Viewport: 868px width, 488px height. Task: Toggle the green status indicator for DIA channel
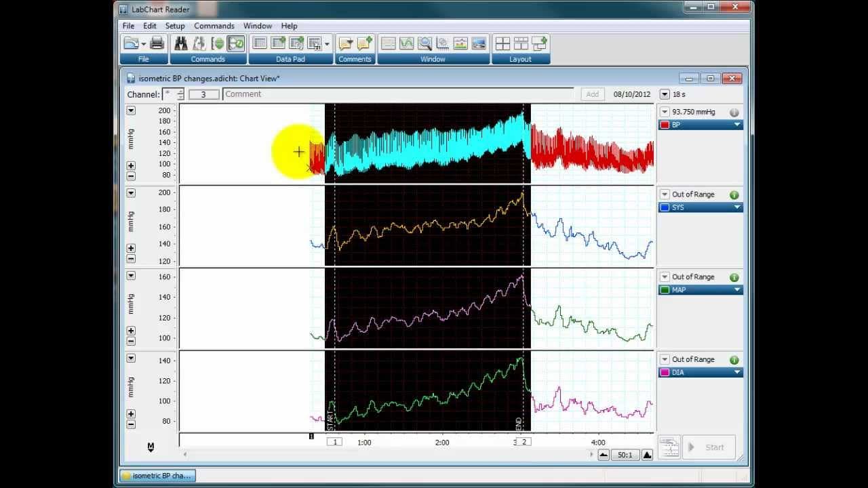click(x=734, y=360)
